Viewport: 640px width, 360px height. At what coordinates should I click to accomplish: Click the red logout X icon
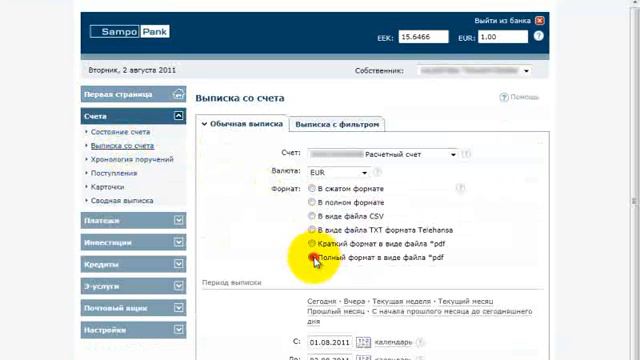(x=540, y=20)
